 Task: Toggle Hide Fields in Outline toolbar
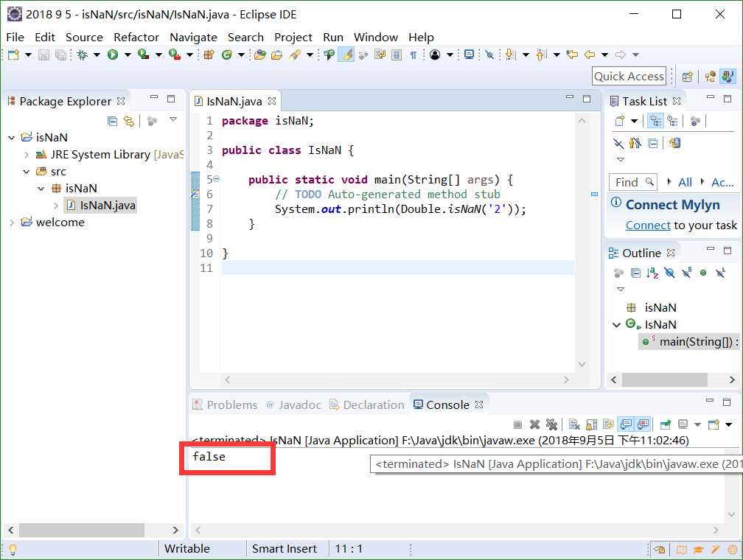click(669, 273)
